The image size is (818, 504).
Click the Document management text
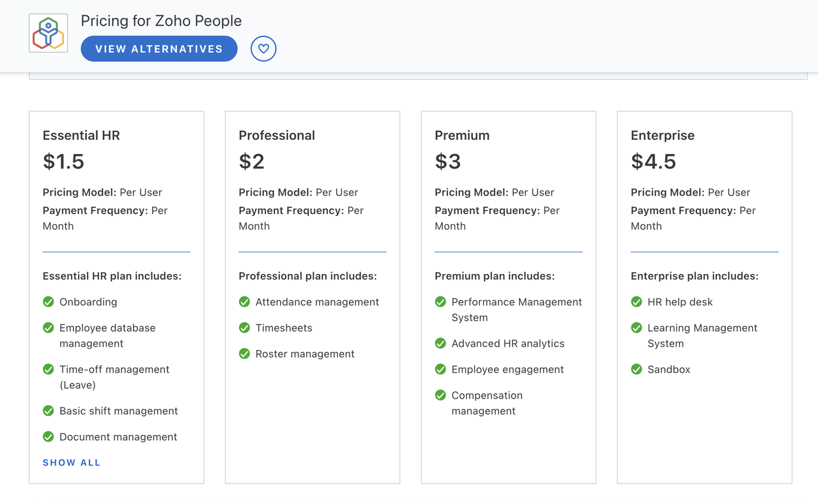[118, 437]
